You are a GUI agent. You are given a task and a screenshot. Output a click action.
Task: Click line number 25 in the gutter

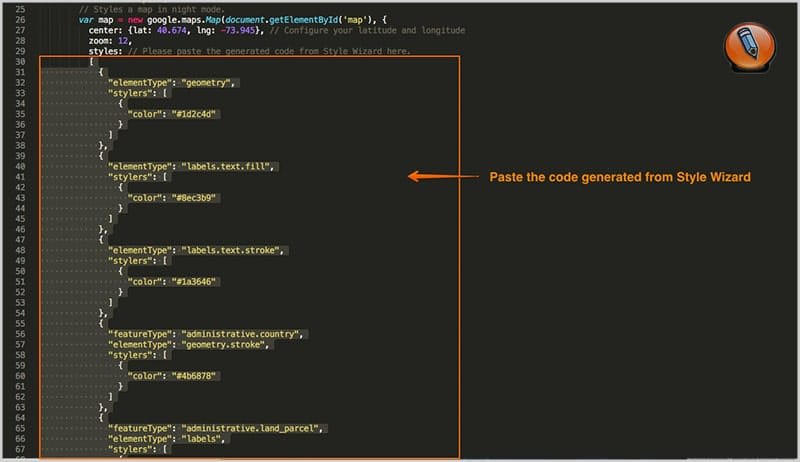coord(20,9)
